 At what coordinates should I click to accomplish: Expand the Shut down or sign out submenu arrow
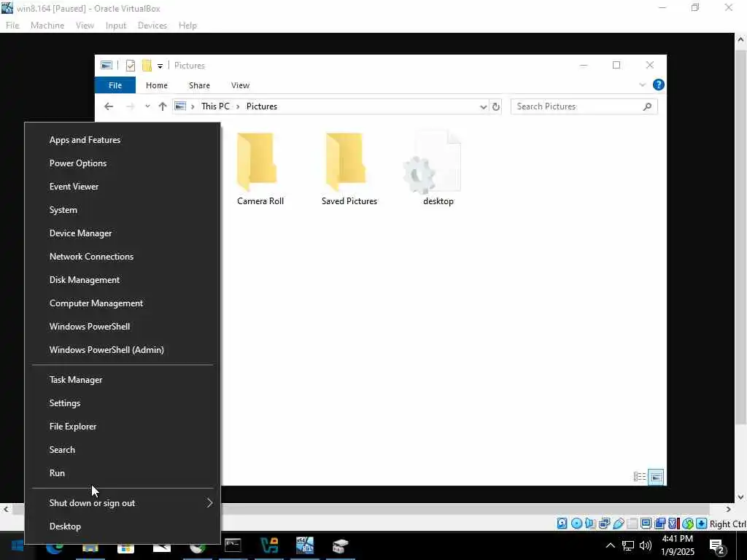[209, 503]
